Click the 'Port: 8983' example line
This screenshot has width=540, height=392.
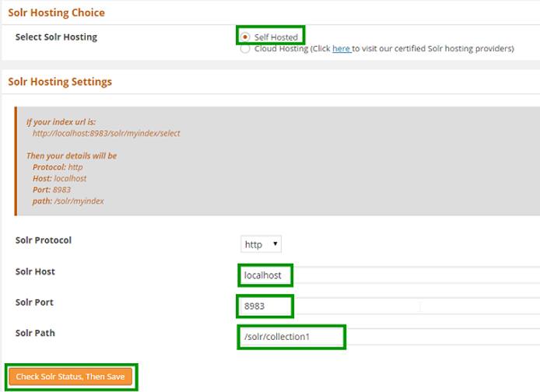tap(51, 190)
